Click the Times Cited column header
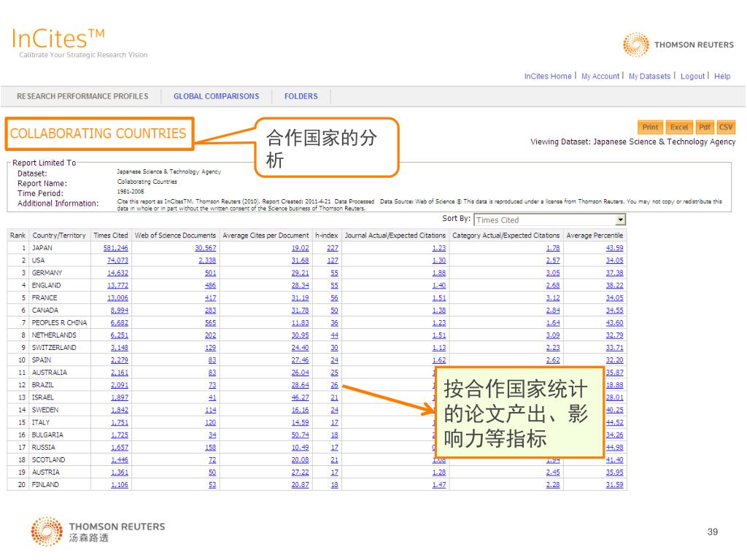 (x=111, y=236)
